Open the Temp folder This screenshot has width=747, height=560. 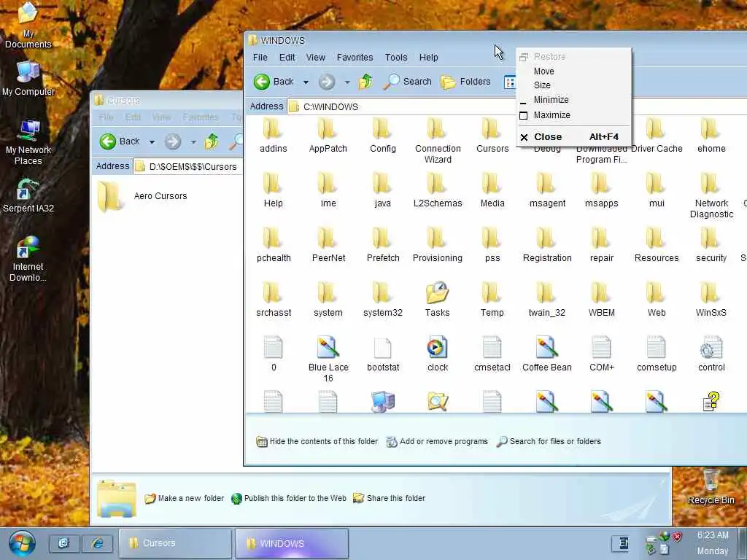(492, 300)
